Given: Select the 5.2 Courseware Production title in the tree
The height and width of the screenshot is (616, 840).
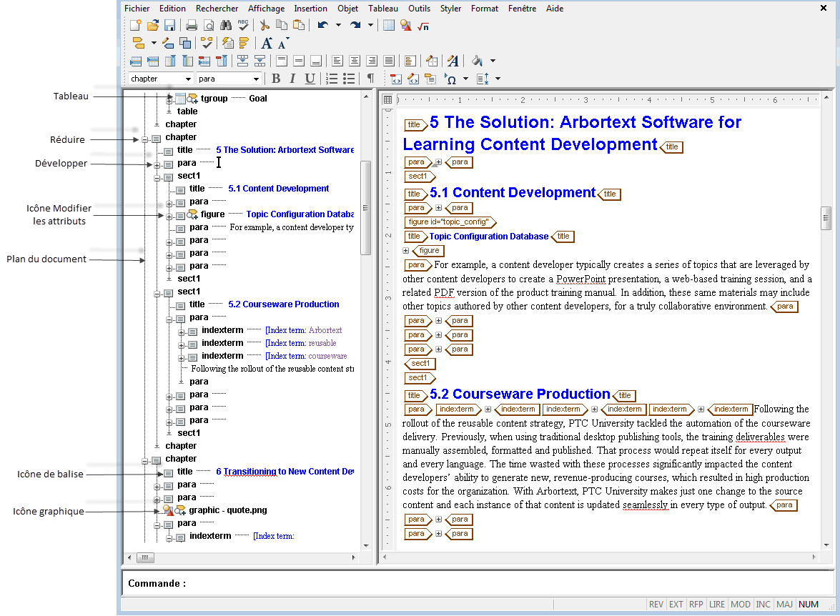Looking at the screenshot, I should click(283, 304).
